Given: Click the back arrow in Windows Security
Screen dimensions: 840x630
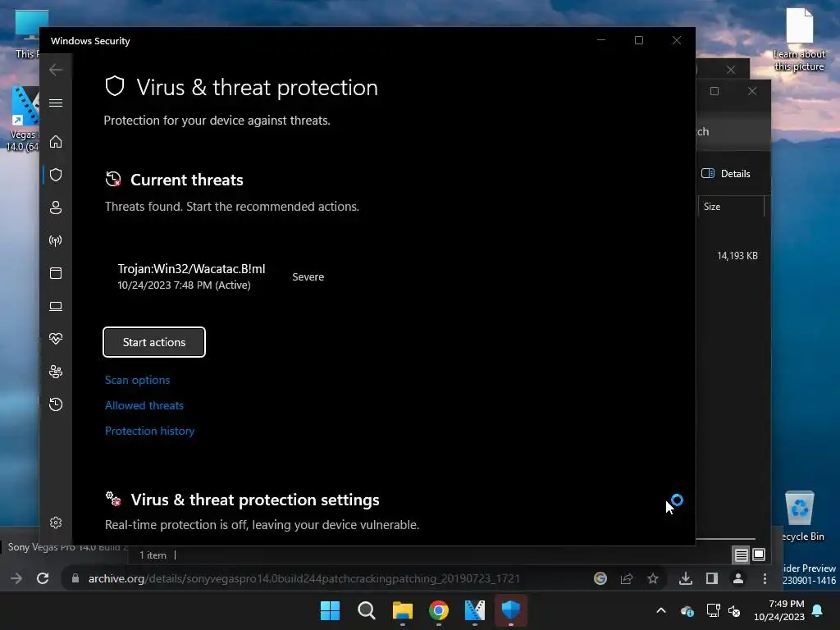Looking at the screenshot, I should pos(56,70).
